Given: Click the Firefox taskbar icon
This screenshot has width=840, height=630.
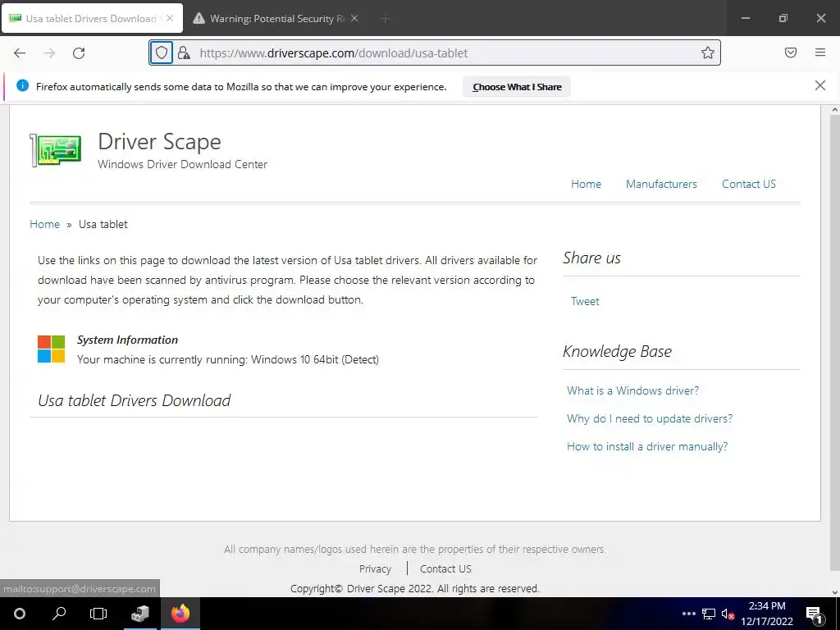Looking at the screenshot, I should (x=180, y=614).
